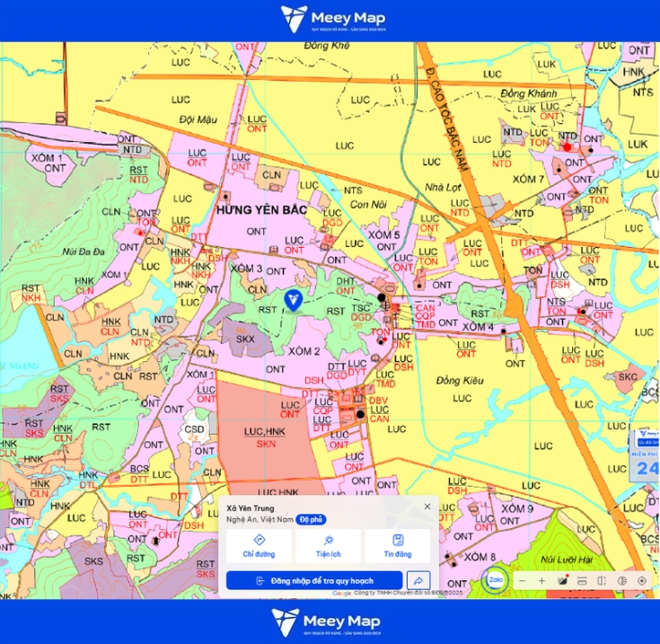Image resolution: width=660 pixels, height=644 pixels.
Task: Click the Xã Yên Trung title text
Action: (x=250, y=508)
